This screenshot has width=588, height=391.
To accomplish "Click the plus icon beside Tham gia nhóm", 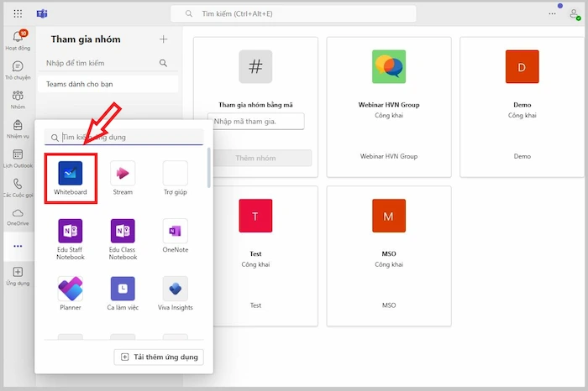I will point(164,39).
